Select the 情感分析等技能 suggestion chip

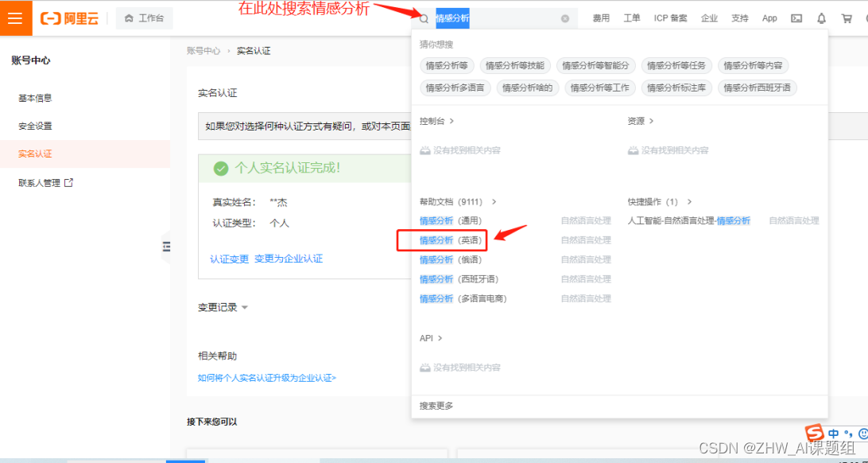pyautogui.click(x=515, y=66)
